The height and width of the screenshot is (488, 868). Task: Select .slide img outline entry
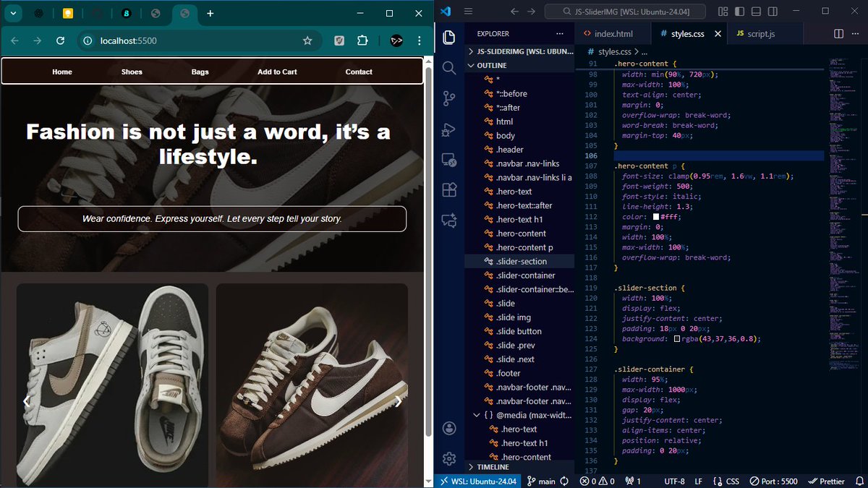521,317
